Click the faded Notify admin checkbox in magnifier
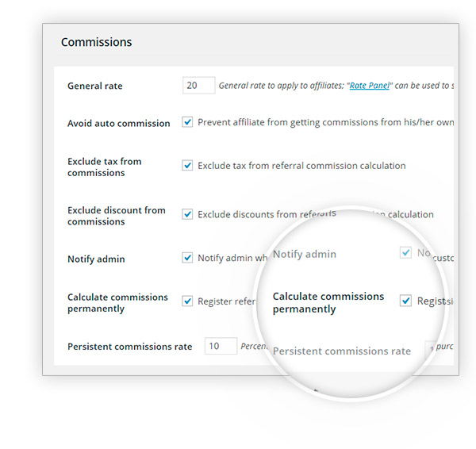The width and height of the screenshot is (476, 449). [x=405, y=254]
